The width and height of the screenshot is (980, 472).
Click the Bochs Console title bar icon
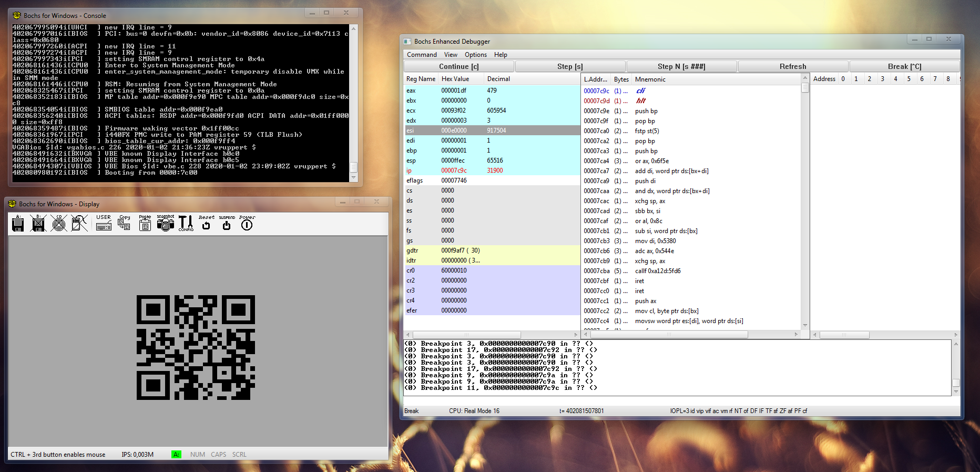click(x=17, y=15)
